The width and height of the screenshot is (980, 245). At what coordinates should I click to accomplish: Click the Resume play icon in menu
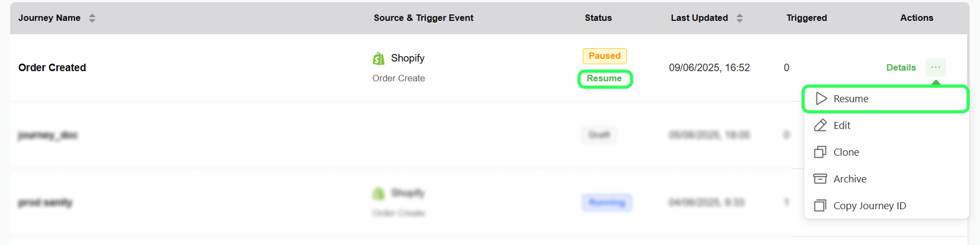[x=821, y=99]
